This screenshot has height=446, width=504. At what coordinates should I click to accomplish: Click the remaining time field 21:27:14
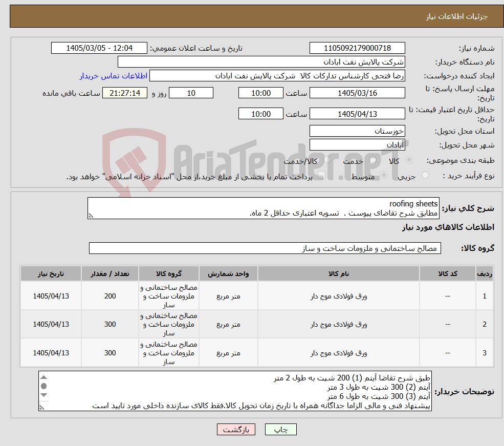click(x=125, y=93)
